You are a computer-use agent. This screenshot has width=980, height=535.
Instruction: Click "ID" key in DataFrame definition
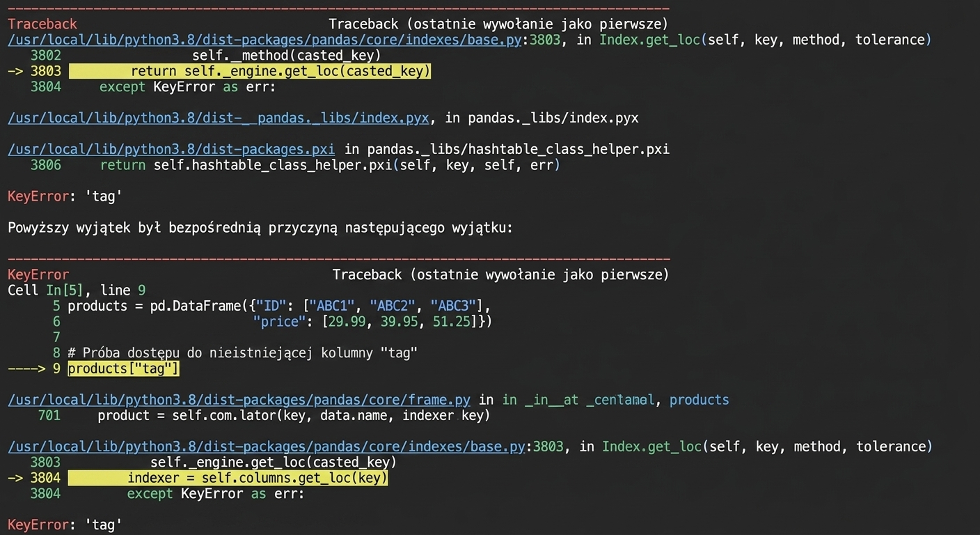click(269, 306)
